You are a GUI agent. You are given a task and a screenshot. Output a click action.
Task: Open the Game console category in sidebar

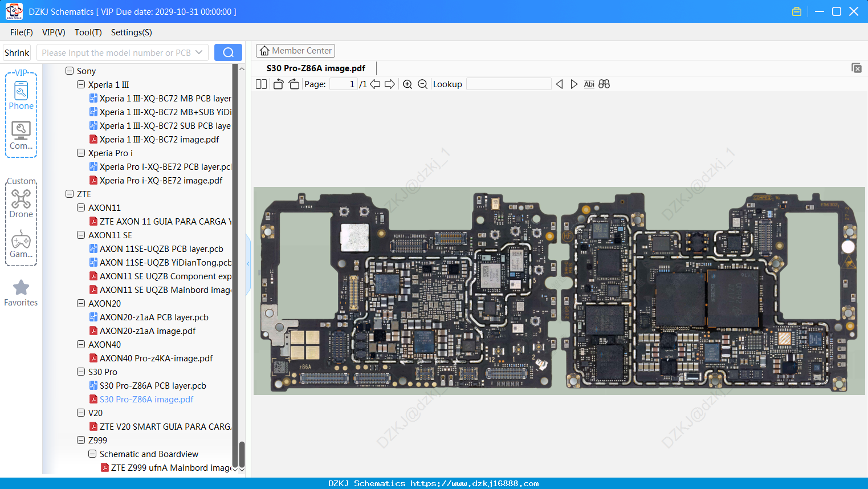[x=21, y=244]
